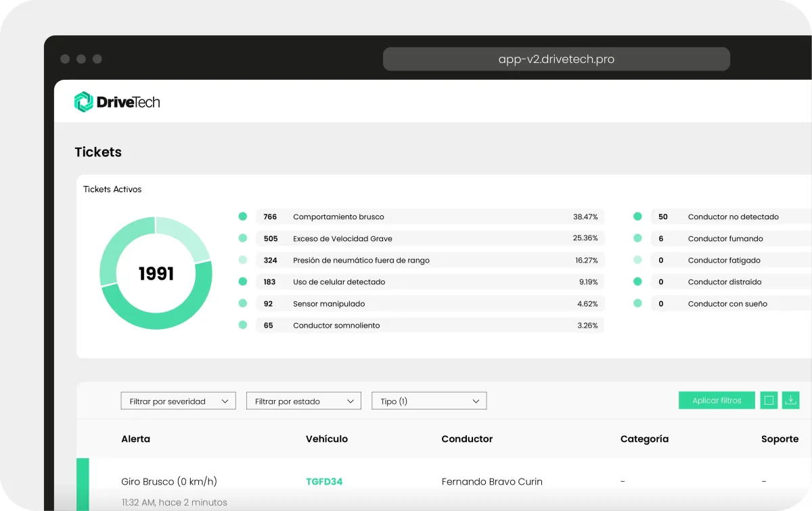The height and width of the screenshot is (511, 812).
Task: Select the Conductor no detectado row
Action: [x=731, y=217]
